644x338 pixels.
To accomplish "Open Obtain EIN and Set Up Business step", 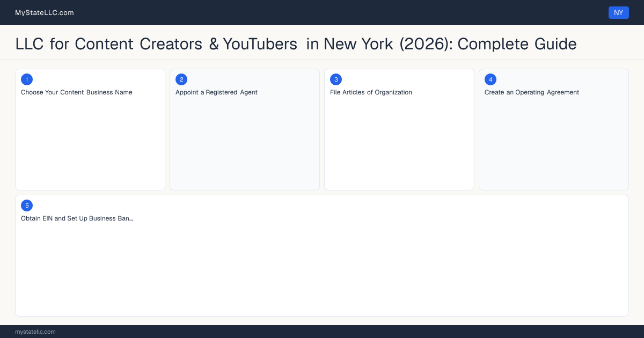I will (x=77, y=218).
